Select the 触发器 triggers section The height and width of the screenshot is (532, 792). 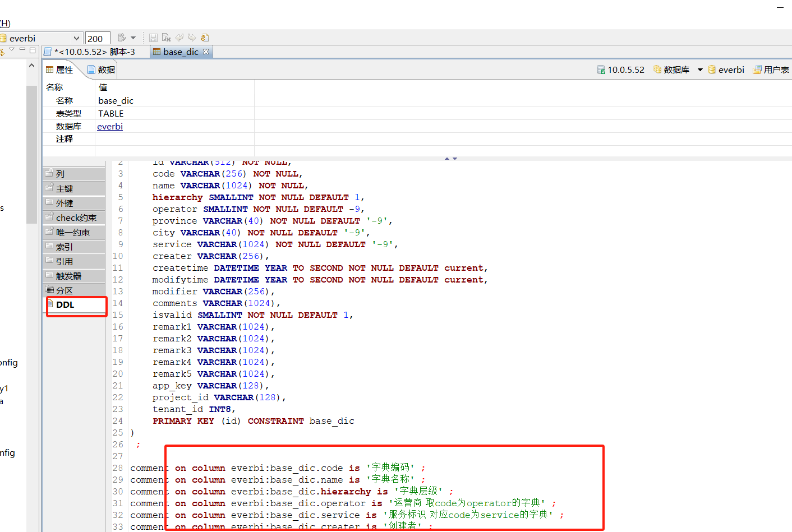(x=74, y=276)
